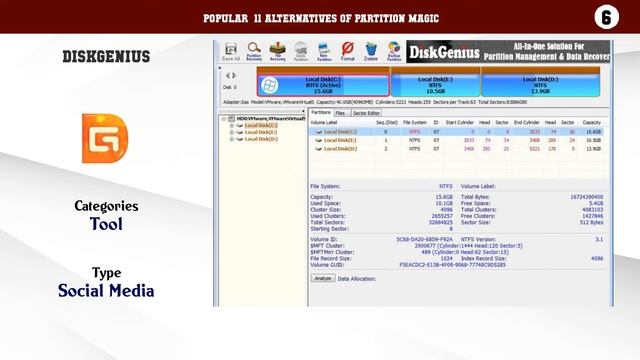
Task: Click the 13.9GB capacity cell
Action: (x=593, y=149)
